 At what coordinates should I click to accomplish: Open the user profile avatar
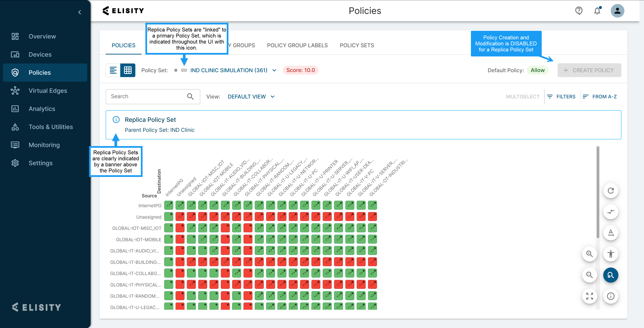(617, 11)
